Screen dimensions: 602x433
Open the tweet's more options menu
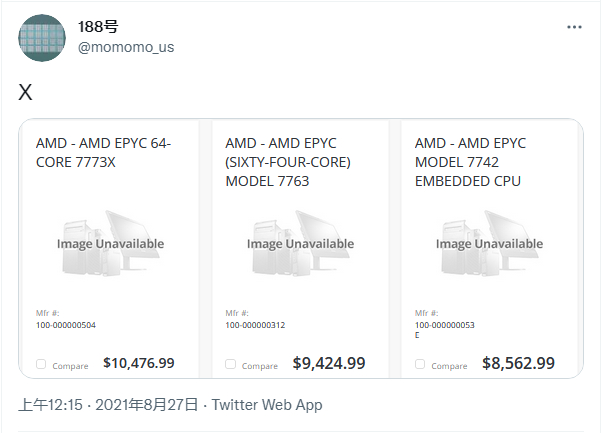574,27
